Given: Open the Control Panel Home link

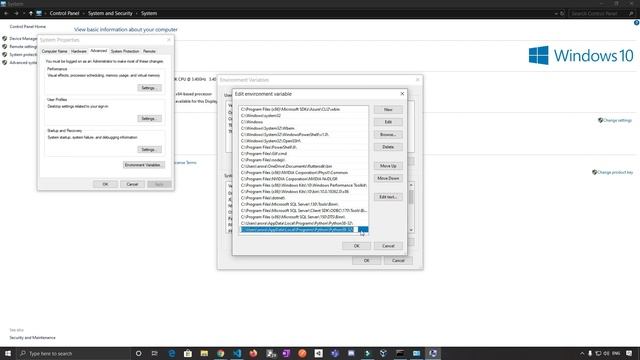Looking at the screenshot, I should point(28,27).
